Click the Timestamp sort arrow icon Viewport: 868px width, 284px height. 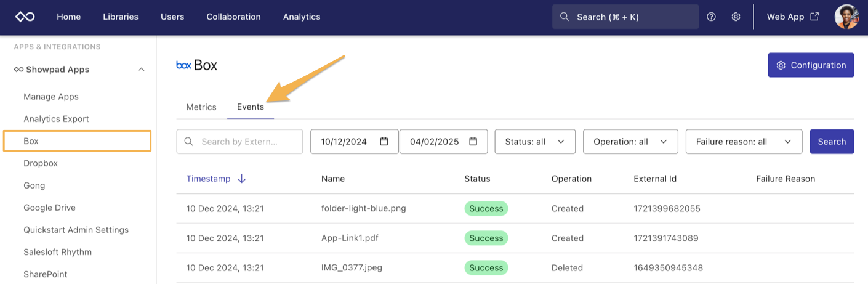242,179
